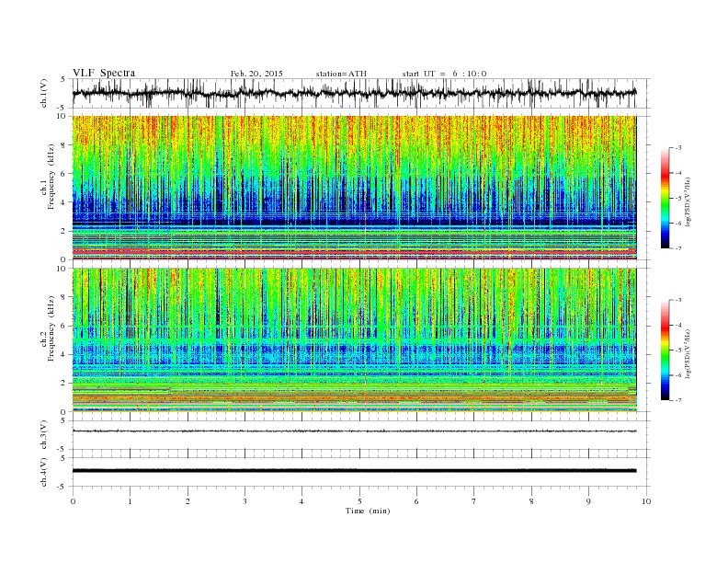Click the ch.1 waveform trace at the top
The height and width of the screenshot is (563, 728).
(x=354, y=93)
